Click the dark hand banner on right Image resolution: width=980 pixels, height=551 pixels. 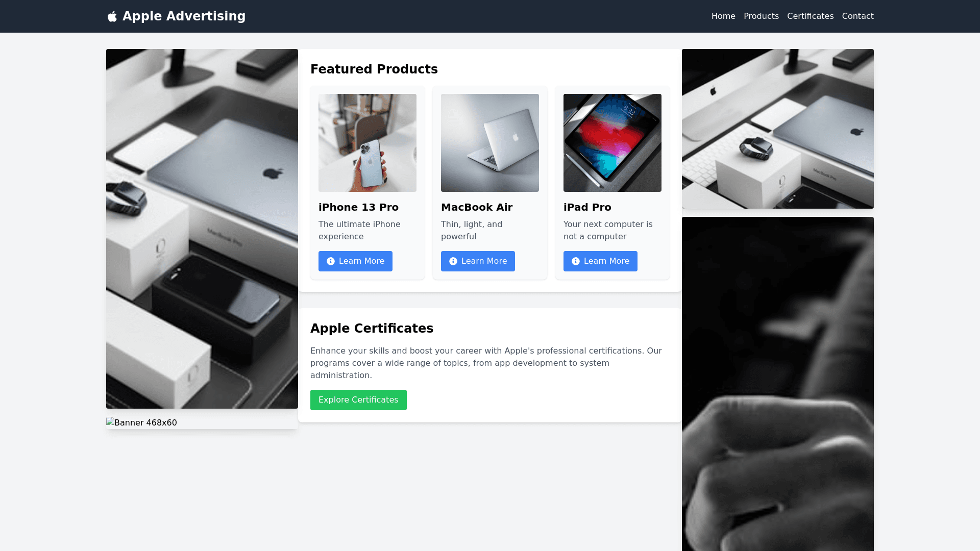[x=778, y=384]
